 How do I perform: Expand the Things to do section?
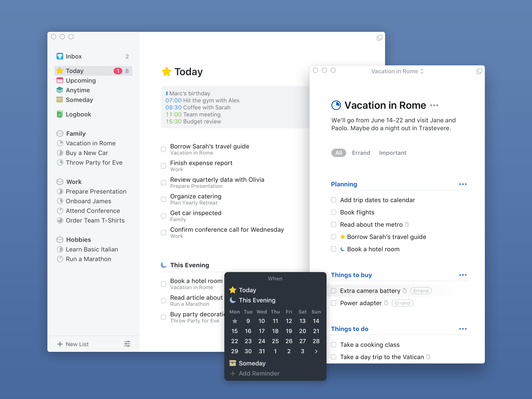pyautogui.click(x=462, y=329)
